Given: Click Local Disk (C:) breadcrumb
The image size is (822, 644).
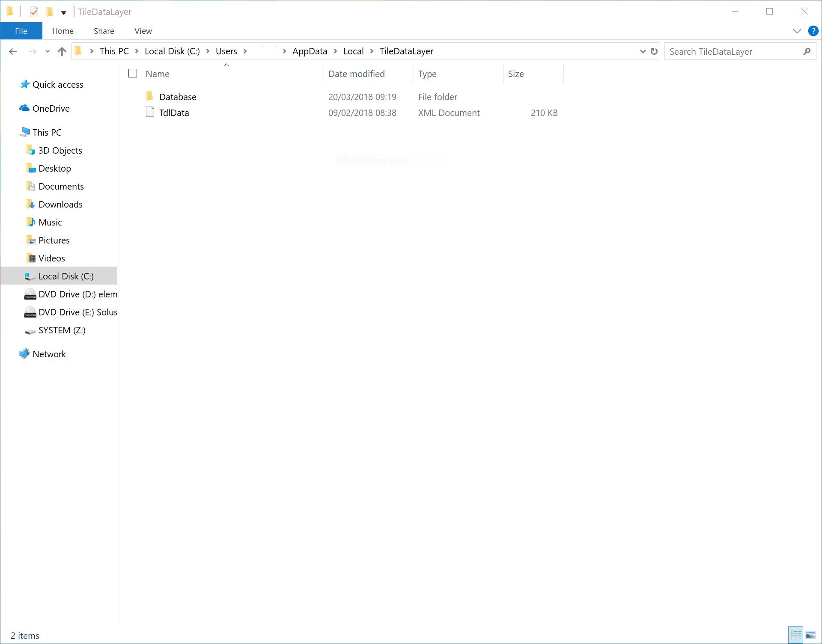Looking at the screenshot, I should pyautogui.click(x=172, y=51).
